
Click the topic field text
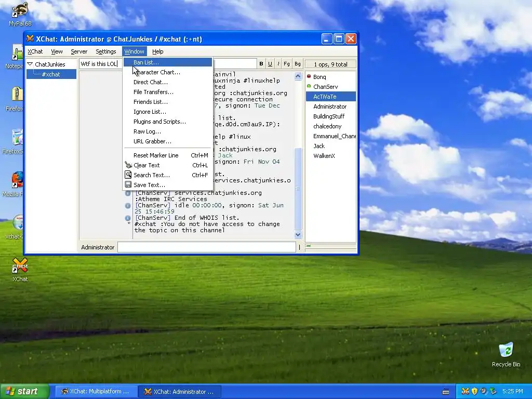click(98, 64)
